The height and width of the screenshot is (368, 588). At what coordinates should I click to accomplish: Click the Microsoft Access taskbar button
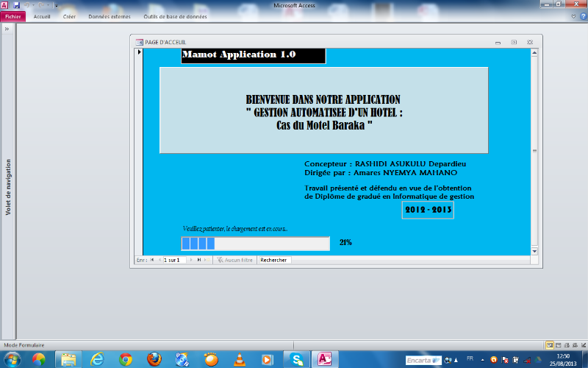[x=325, y=360]
